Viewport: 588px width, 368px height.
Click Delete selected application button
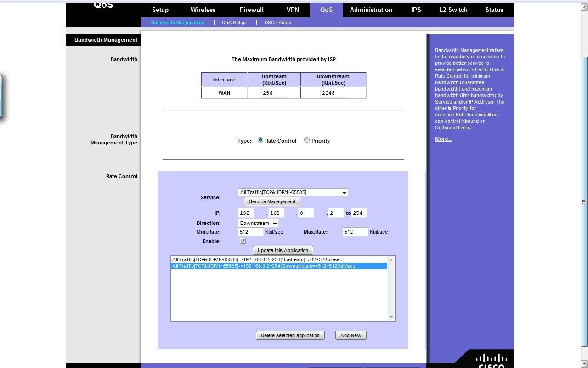[x=290, y=335]
